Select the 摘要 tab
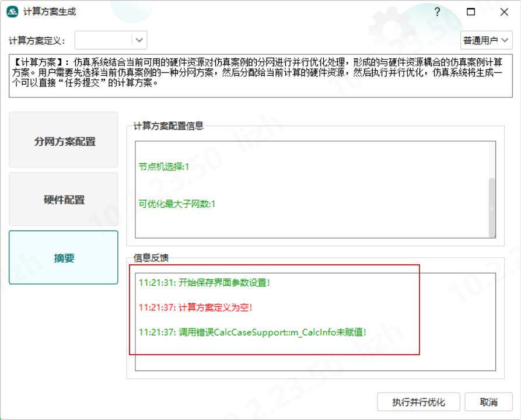 click(x=64, y=258)
